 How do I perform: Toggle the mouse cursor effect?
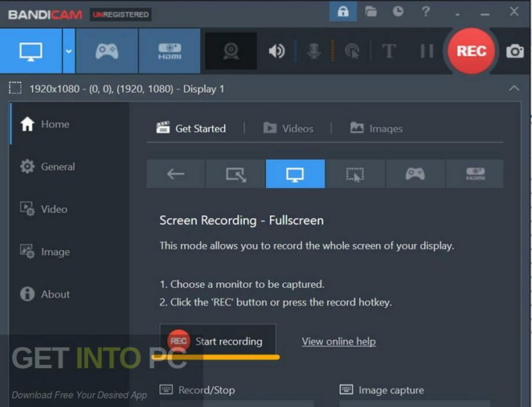point(352,51)
